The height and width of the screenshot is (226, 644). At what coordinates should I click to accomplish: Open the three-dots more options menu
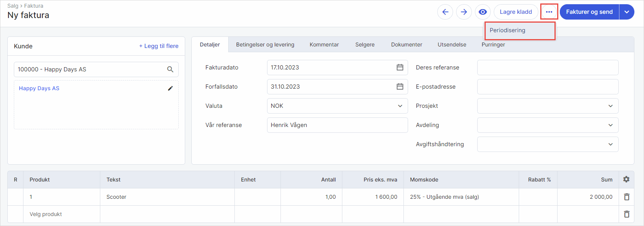pyautogui.click(x=549, y=12)
